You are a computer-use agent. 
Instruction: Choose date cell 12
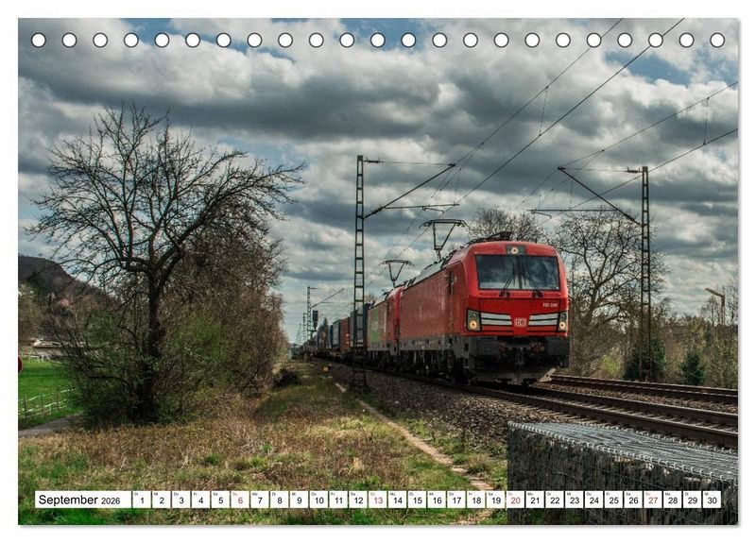pos(358,500)
